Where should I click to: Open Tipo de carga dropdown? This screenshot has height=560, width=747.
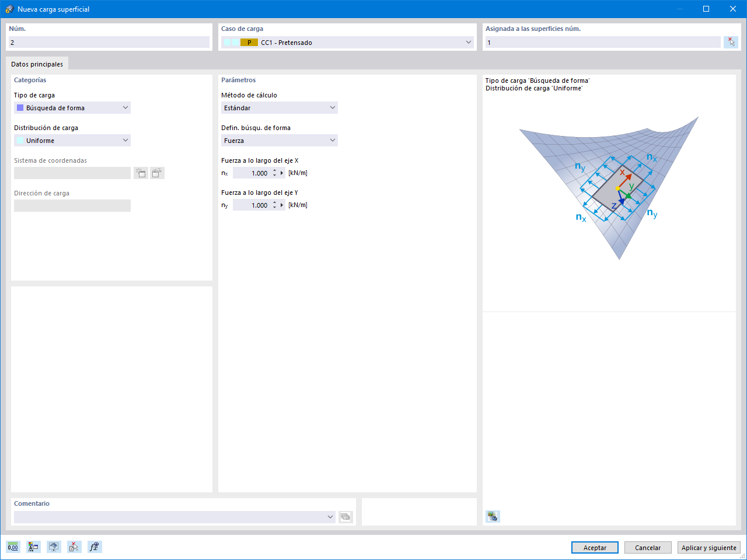click(72, 108)
